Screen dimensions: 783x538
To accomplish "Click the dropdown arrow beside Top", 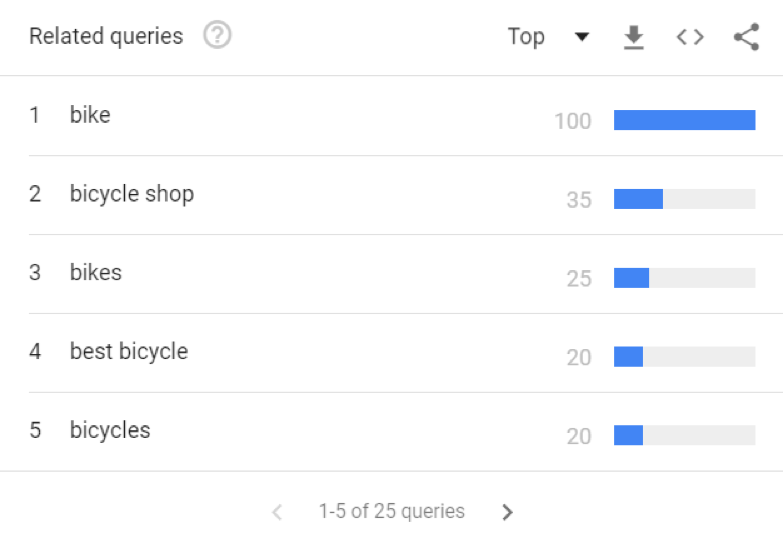I will 581,37.
